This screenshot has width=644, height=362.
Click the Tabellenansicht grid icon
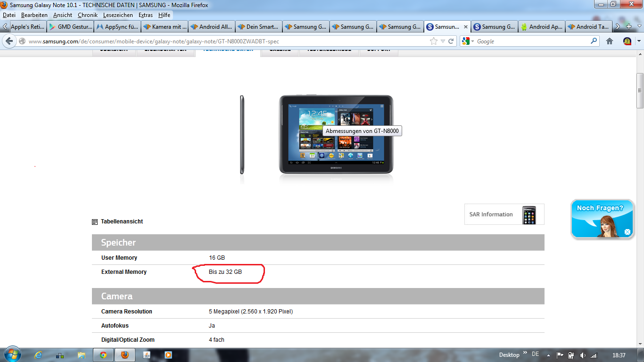pos(95,222)
